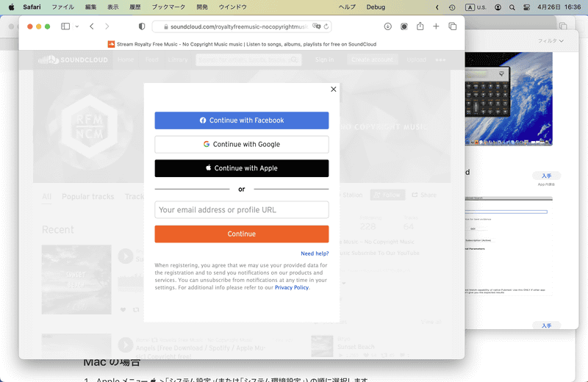This screenshot has height=382, width=588.
Task: Focus the email address or profile URL field
Action: 242,210
